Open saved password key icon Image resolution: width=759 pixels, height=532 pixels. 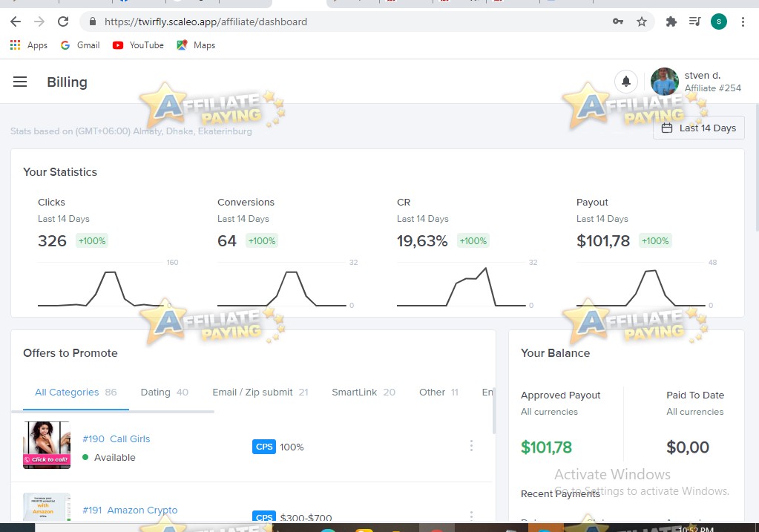[617, 22]
